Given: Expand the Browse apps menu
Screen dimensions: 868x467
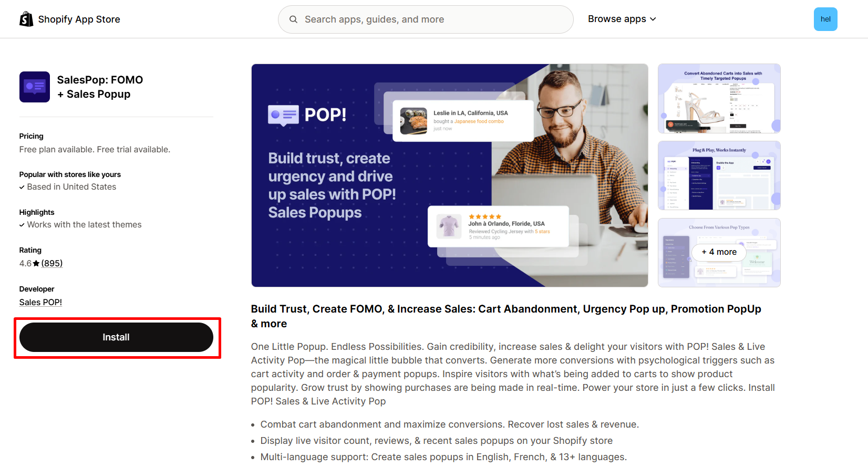Looking at the screenshot, I should tap(622, 19).
